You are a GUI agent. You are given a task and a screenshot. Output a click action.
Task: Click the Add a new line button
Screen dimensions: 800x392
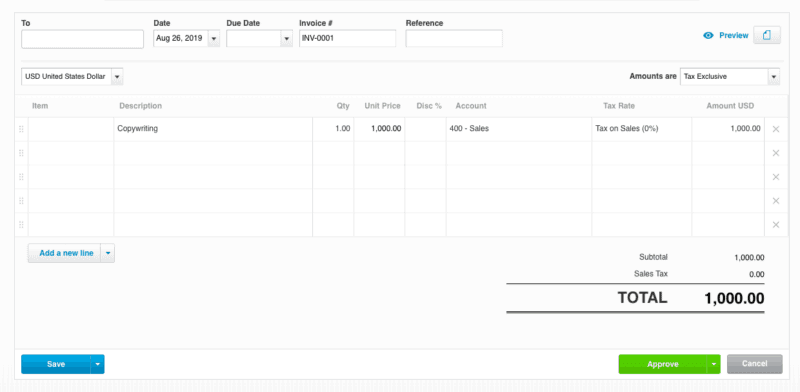click(x=65, y=253)
